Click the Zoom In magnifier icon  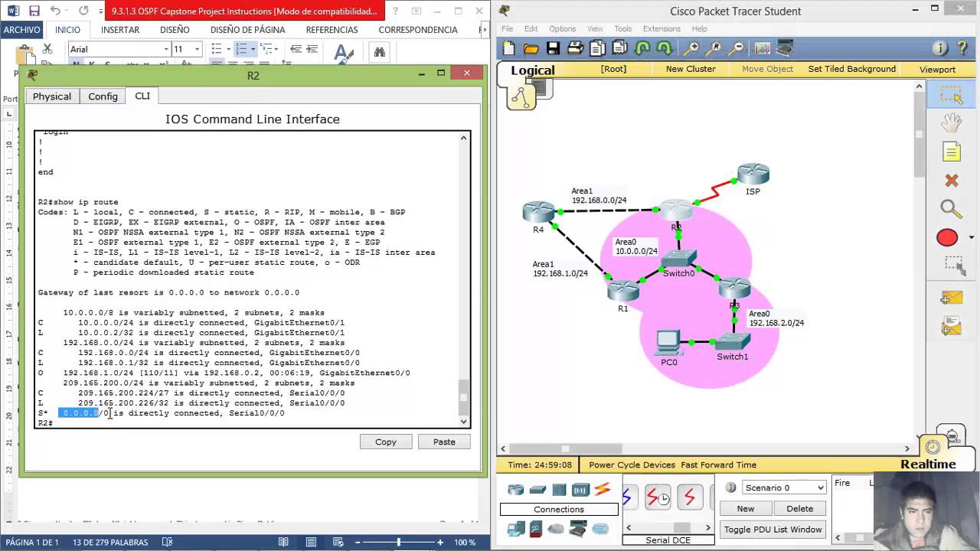pyautogui.click(x=691, y=48)
